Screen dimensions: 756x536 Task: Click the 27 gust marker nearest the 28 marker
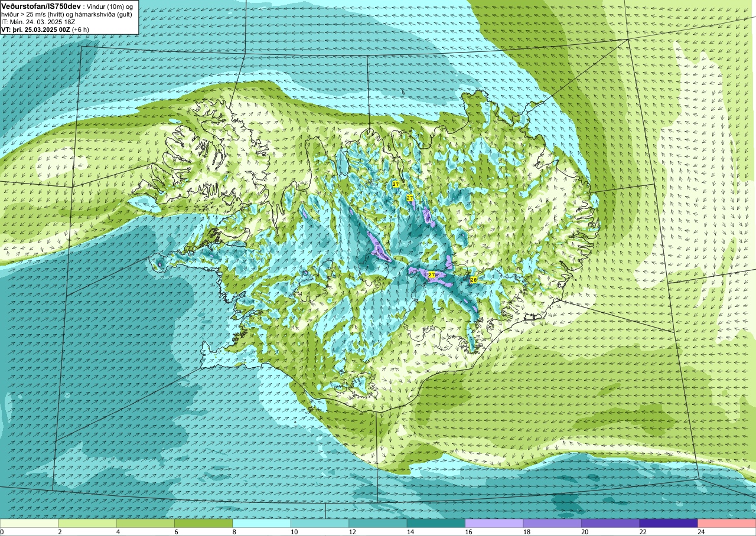pos(432,275)
